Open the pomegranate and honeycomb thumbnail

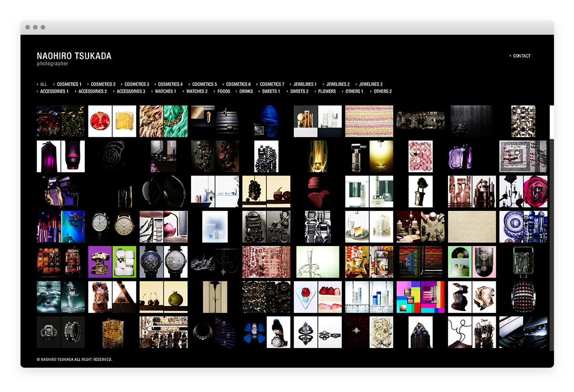(x=112, y=121)
